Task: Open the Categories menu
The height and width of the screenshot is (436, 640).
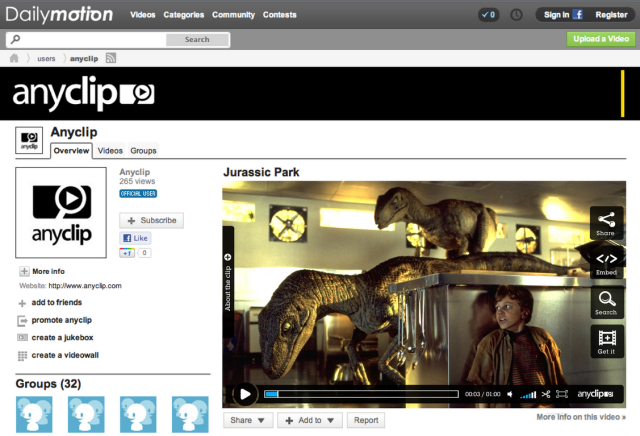Action: coord(184,15)
